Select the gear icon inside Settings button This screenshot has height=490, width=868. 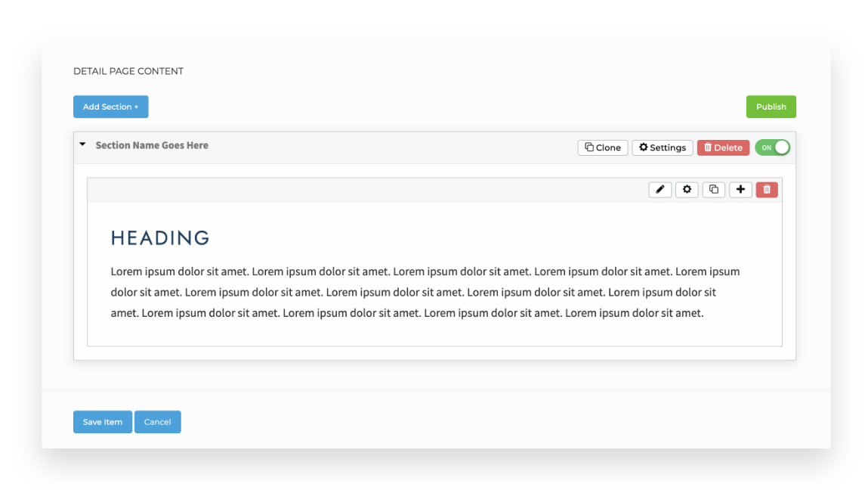[x=642, y=147]
